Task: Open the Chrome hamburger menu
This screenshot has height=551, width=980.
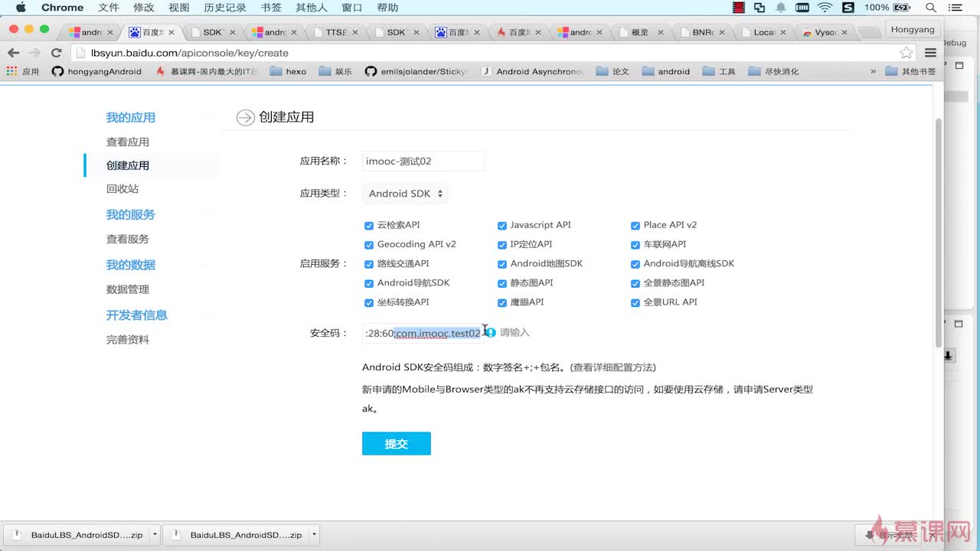Action: click(x=931, y=53)
